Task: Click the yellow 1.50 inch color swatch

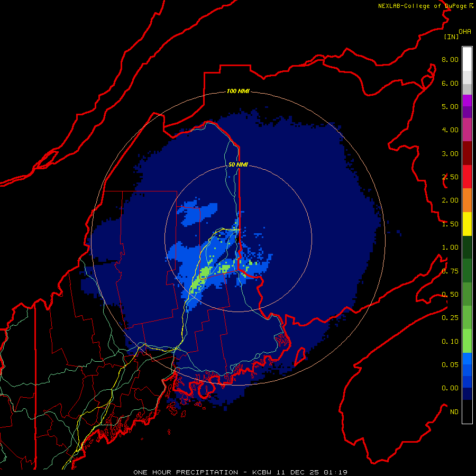Action: (x=467, y=224)
